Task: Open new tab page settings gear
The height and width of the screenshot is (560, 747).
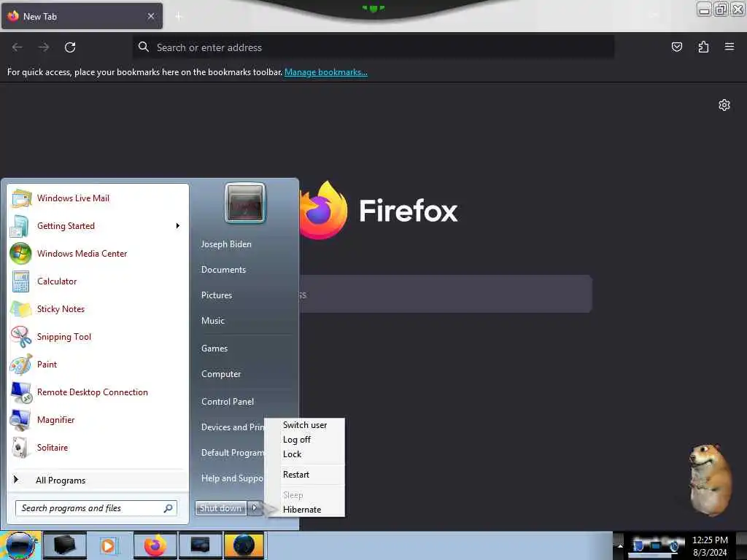Action: [x=724, y=105]
